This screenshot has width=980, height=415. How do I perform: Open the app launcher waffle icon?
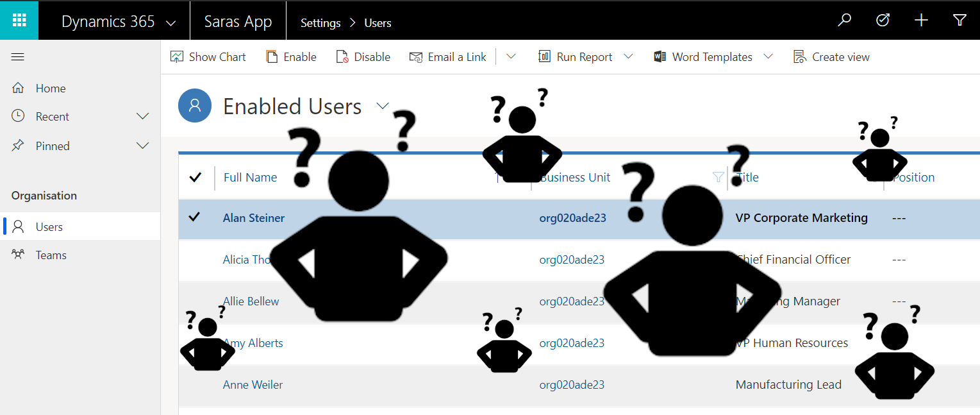(19, 21)
